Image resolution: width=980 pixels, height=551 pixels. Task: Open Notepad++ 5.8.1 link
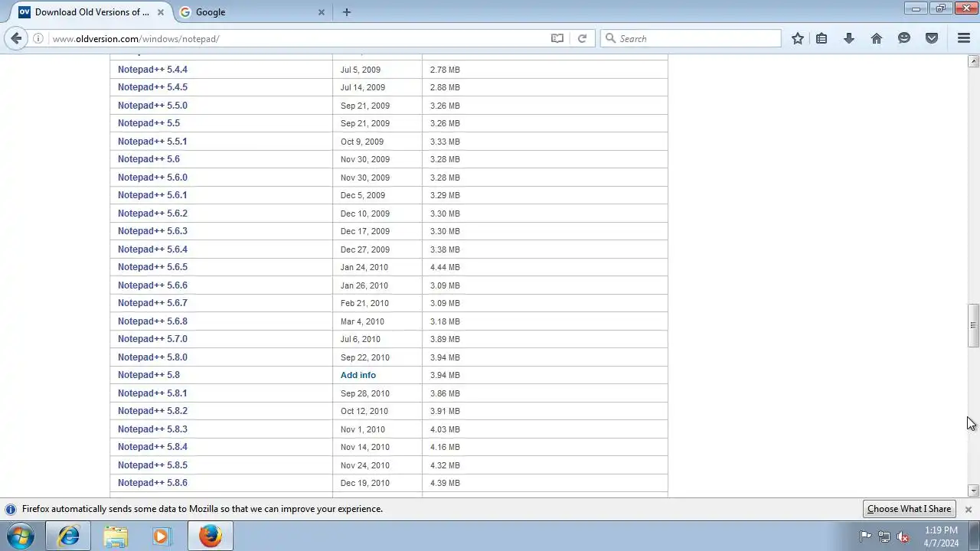tap(152, 393)
